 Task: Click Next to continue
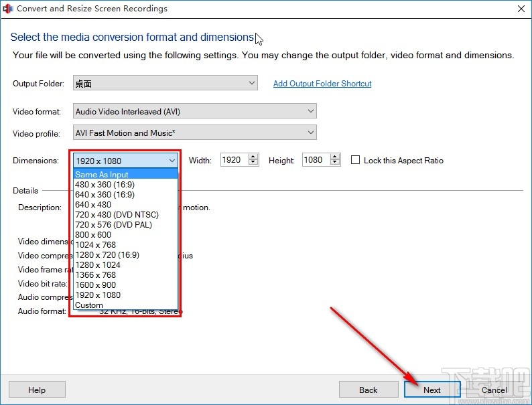click(x=432, y=390)
